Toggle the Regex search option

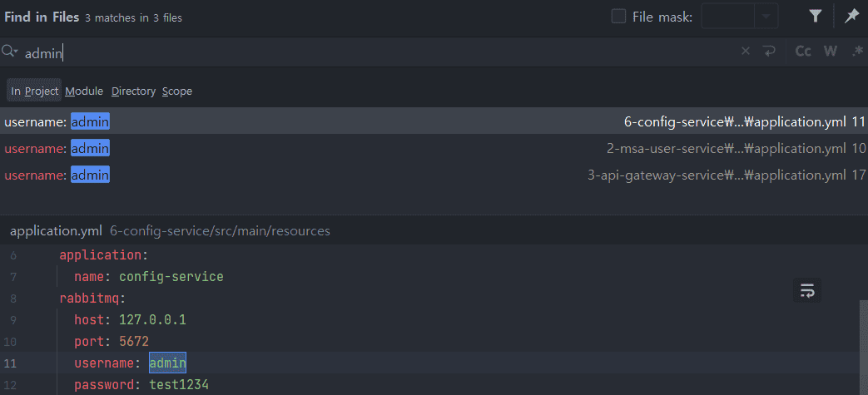[x=858, y=52]
